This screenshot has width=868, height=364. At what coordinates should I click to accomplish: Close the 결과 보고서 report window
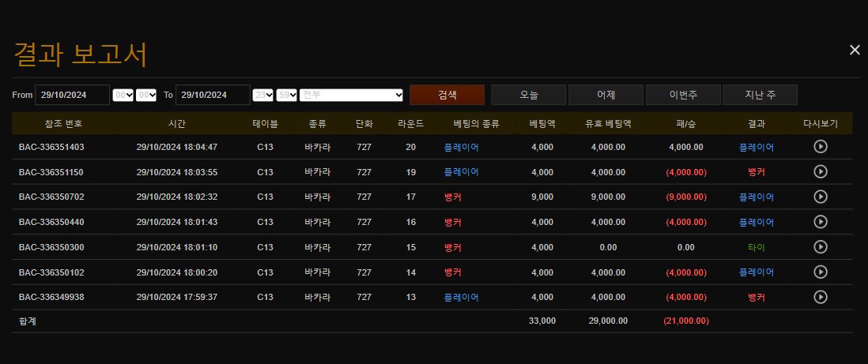click(854, 50)
